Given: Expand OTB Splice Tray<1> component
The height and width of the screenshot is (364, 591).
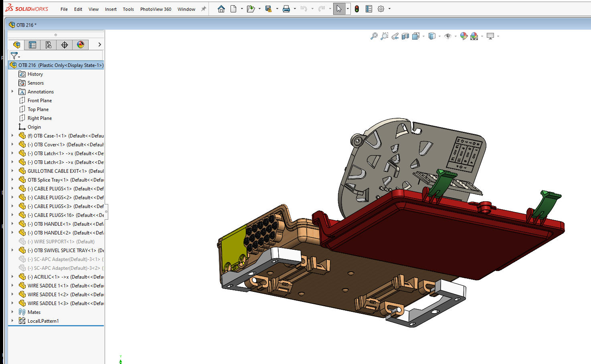Looking at the screenshot, I should click(x=12, y=180).
